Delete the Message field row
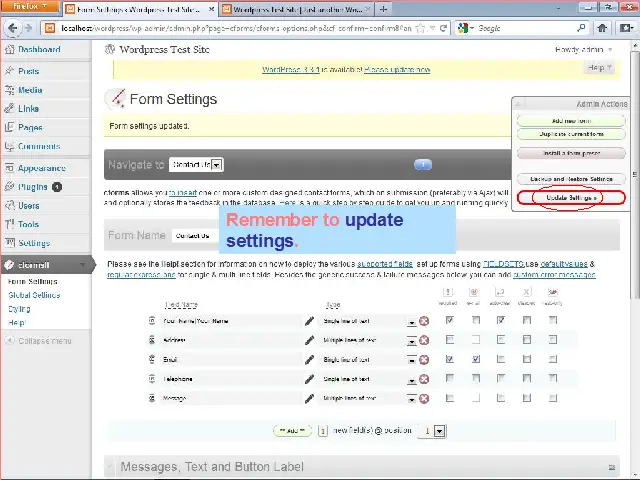This screenshot has height=480, width=640. pos(424,398)
